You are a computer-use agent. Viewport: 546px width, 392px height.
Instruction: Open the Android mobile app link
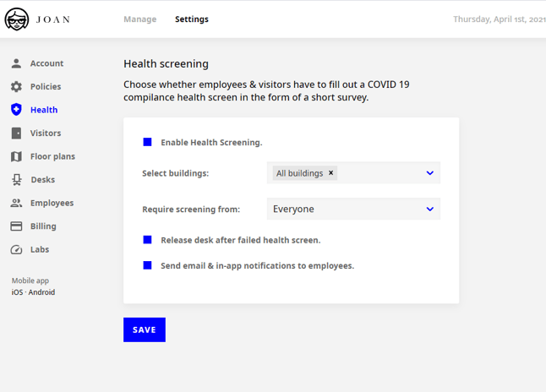click(41, 292)
